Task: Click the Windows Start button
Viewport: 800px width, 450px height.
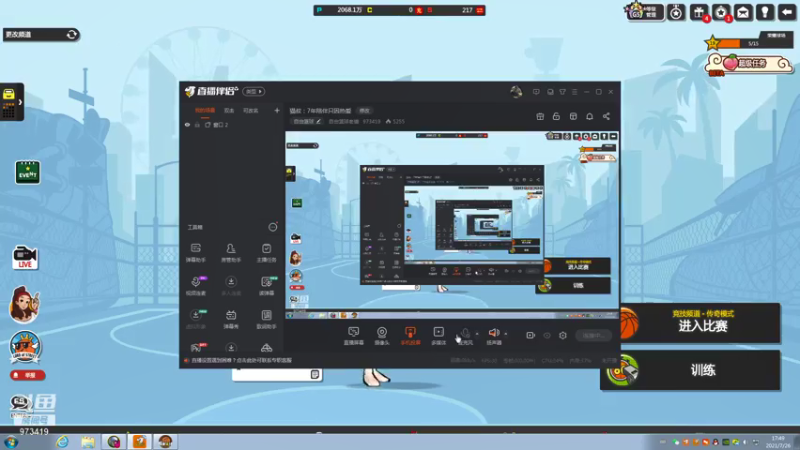Action: tap(11, 442)
